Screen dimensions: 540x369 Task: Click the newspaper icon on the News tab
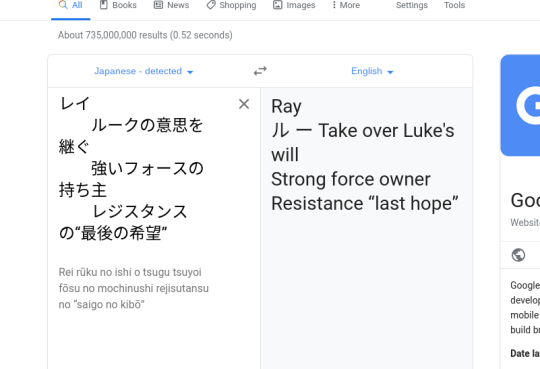[x=158, y=5]
